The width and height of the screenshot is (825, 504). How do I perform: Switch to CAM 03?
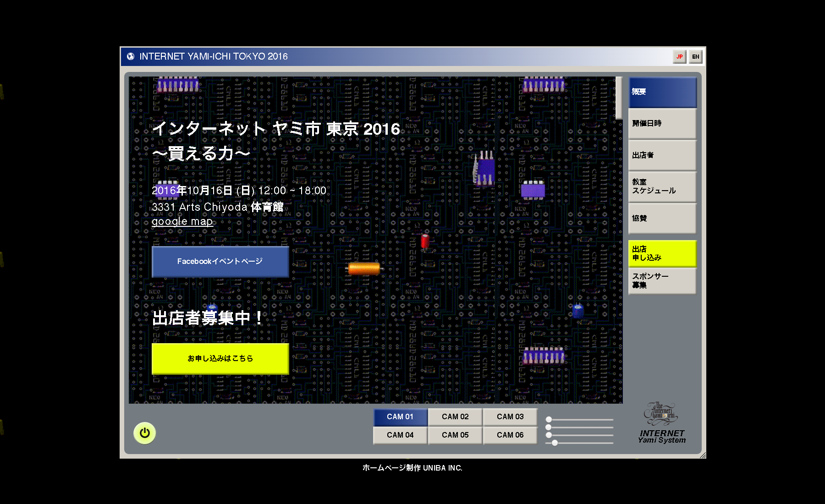click(x=510, y=417)
